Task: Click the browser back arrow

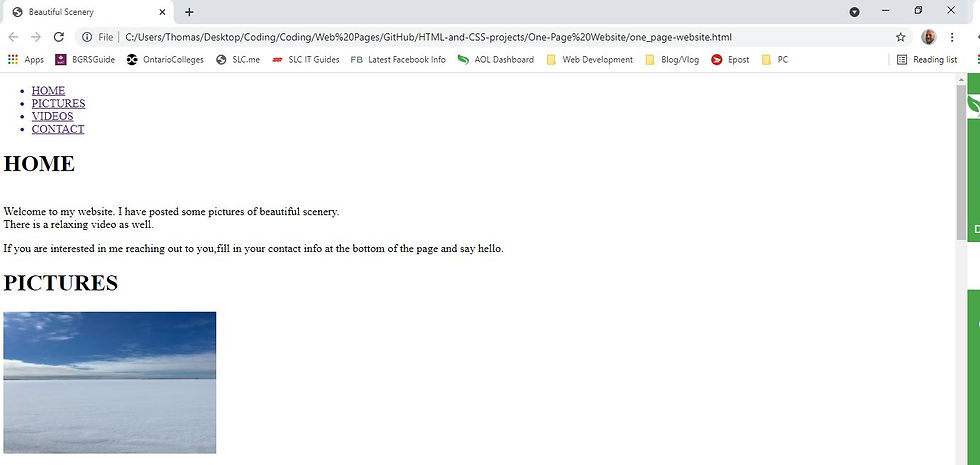Action: 13,37
